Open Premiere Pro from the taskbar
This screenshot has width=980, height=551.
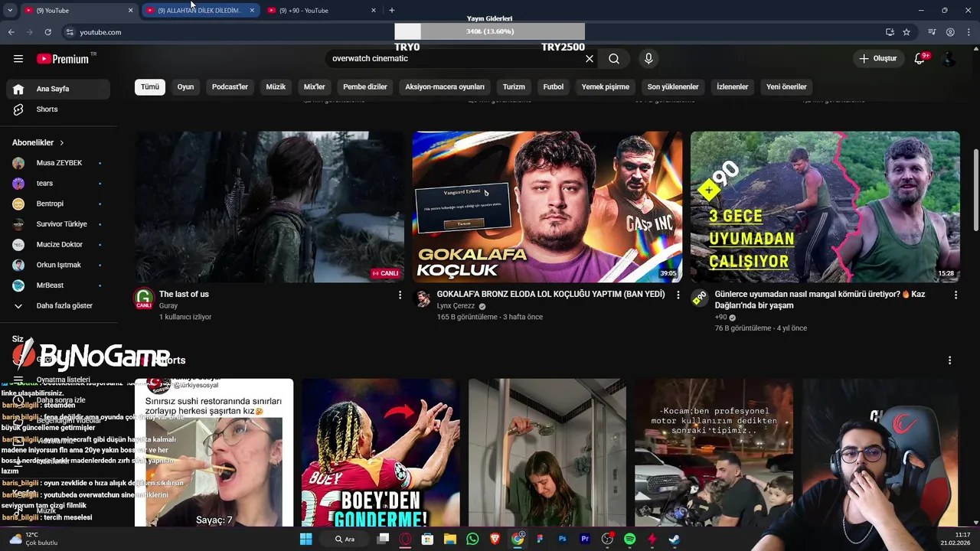585,539
